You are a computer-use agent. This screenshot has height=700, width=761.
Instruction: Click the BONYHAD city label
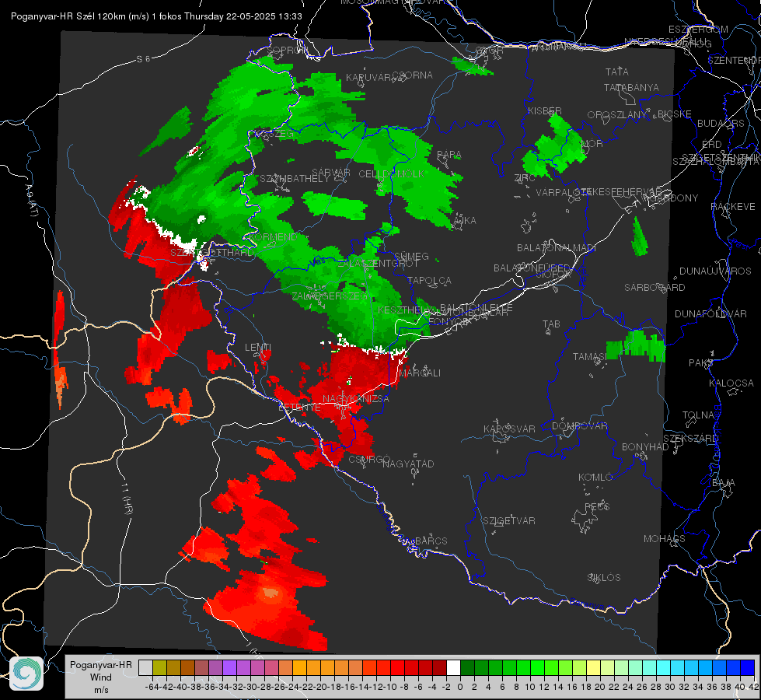point(645,447)
